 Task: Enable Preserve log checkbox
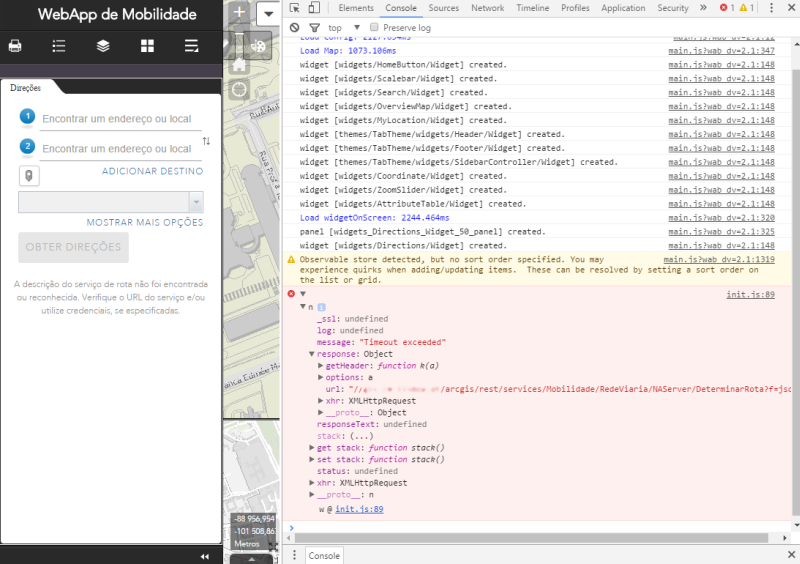374,28
